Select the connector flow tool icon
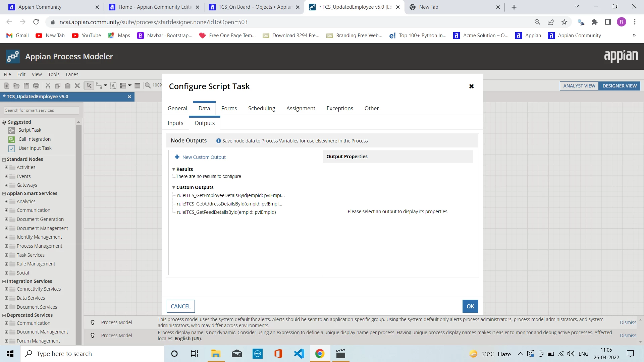This screenshot has height=362, width=644. tap(99, 86)
